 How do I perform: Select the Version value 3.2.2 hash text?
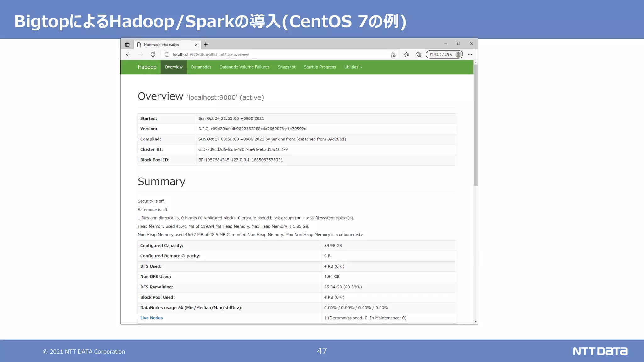pyautogui.click(x=252, y=129)
